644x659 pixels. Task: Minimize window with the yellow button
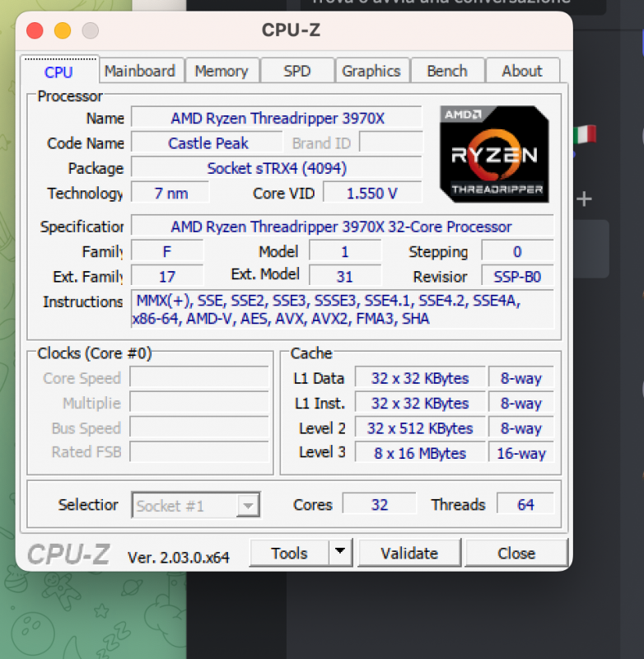(x=63, y=30)
